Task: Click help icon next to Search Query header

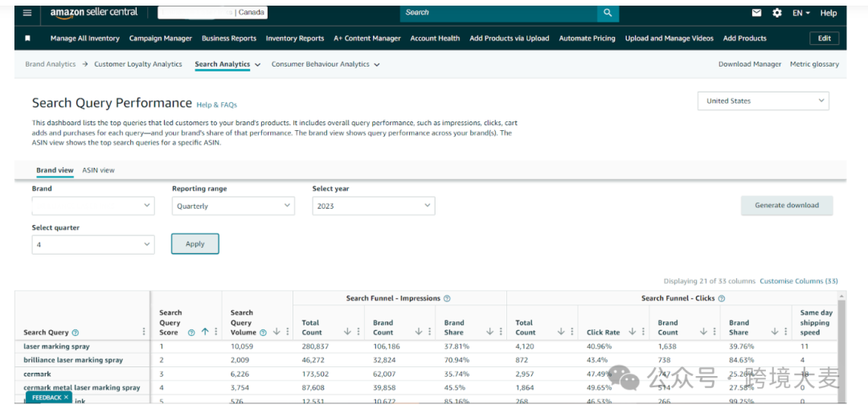Action: click(x=76, y=333)
